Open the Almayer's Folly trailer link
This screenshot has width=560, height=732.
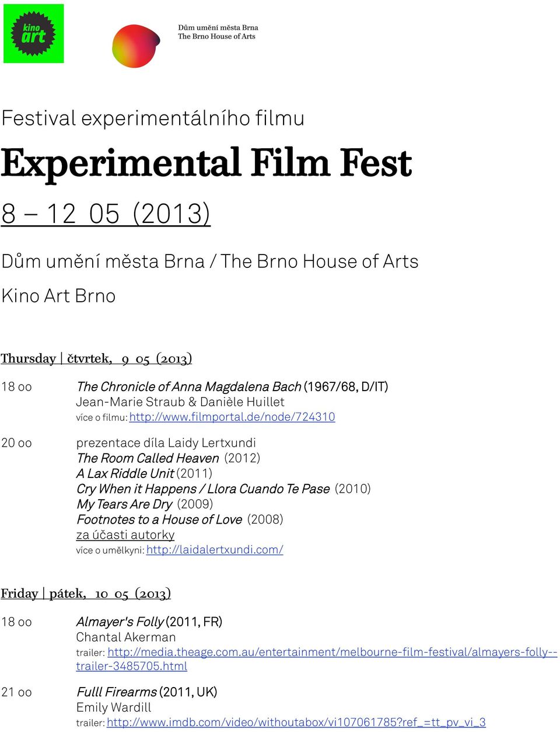332,652
